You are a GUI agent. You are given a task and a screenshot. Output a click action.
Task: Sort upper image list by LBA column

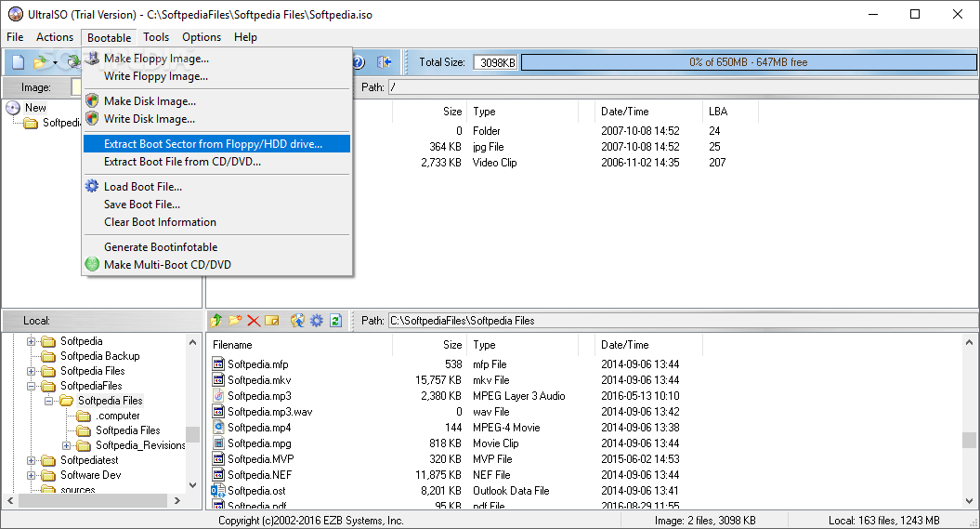730,112
